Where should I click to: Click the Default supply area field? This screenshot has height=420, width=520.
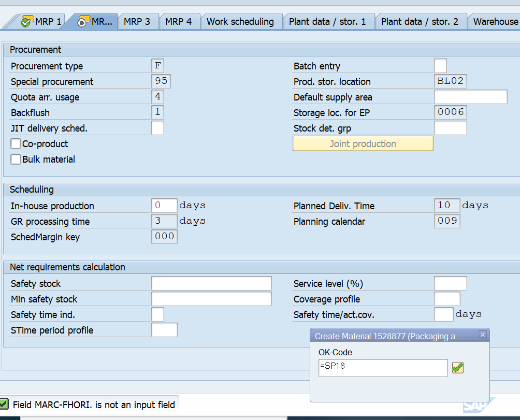(x=470, y=96)
